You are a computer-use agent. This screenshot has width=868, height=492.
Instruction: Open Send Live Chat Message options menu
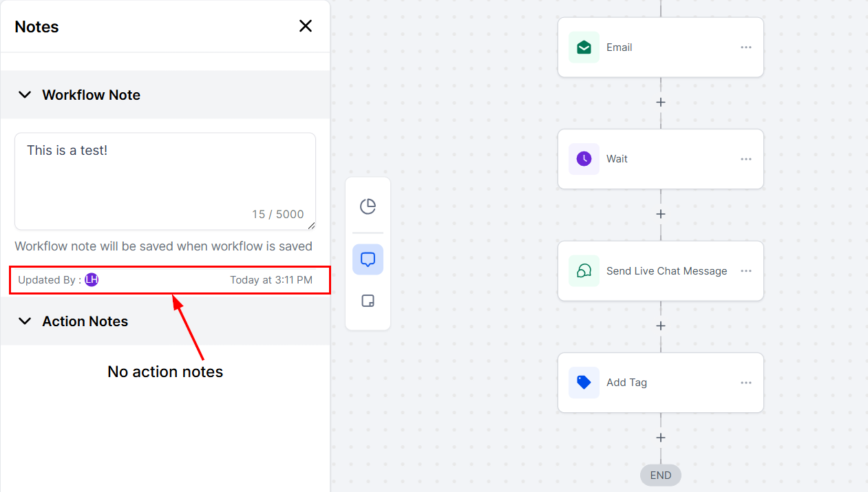click(x=746, y=271)
